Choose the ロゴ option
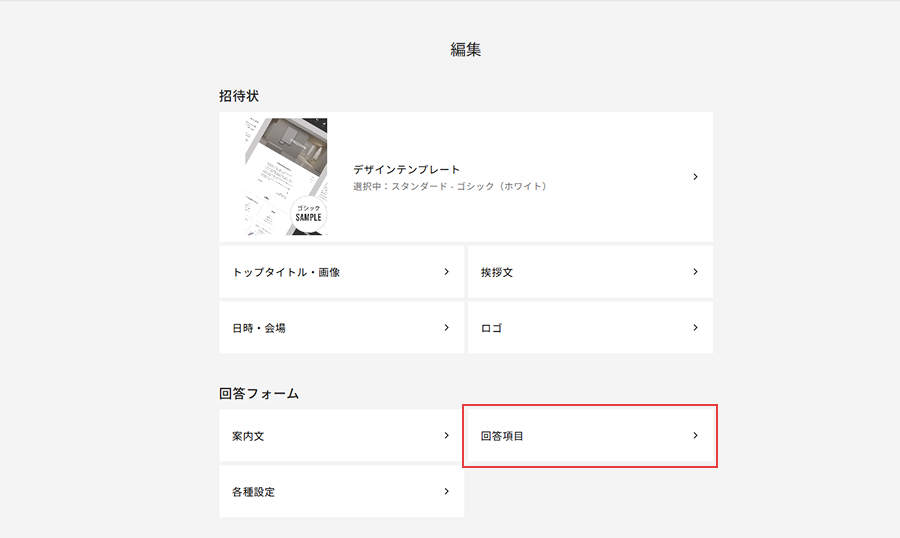The height and width of the screenshot is (538, 900). click(491, 328)
